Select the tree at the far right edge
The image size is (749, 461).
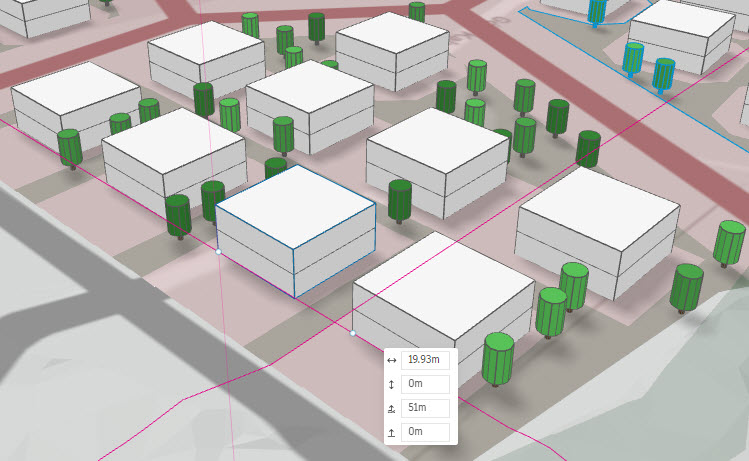[x=731, y=242]
